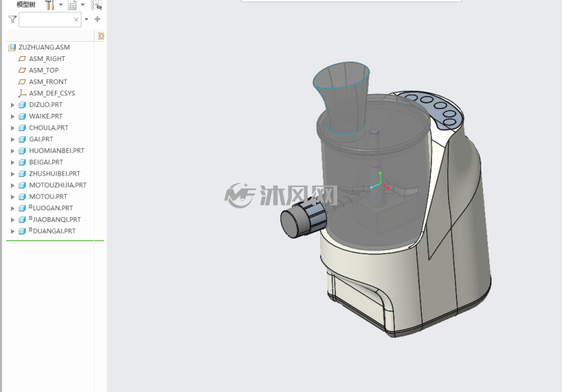Expand the MOTOU.PRT node
Screen dimensions: 562x392
click(12, 197)
